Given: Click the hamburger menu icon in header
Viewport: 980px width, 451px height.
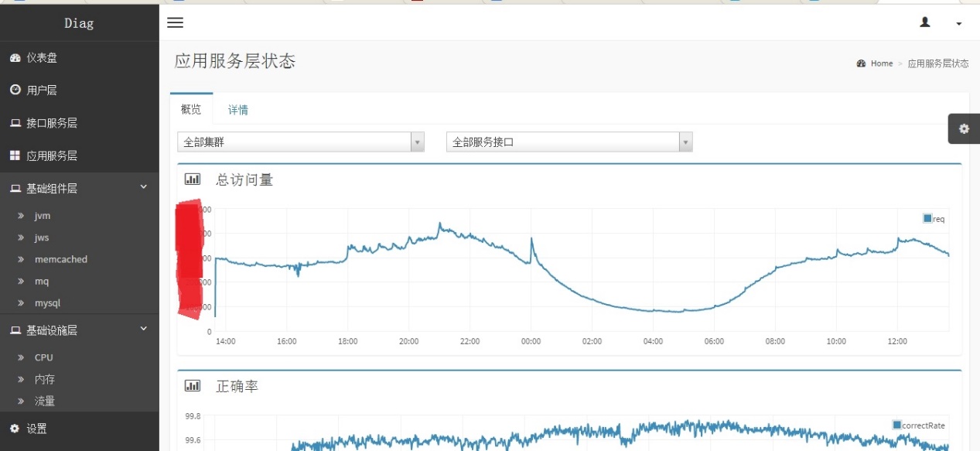Looking at the screenshot, I should pos(176,23).
